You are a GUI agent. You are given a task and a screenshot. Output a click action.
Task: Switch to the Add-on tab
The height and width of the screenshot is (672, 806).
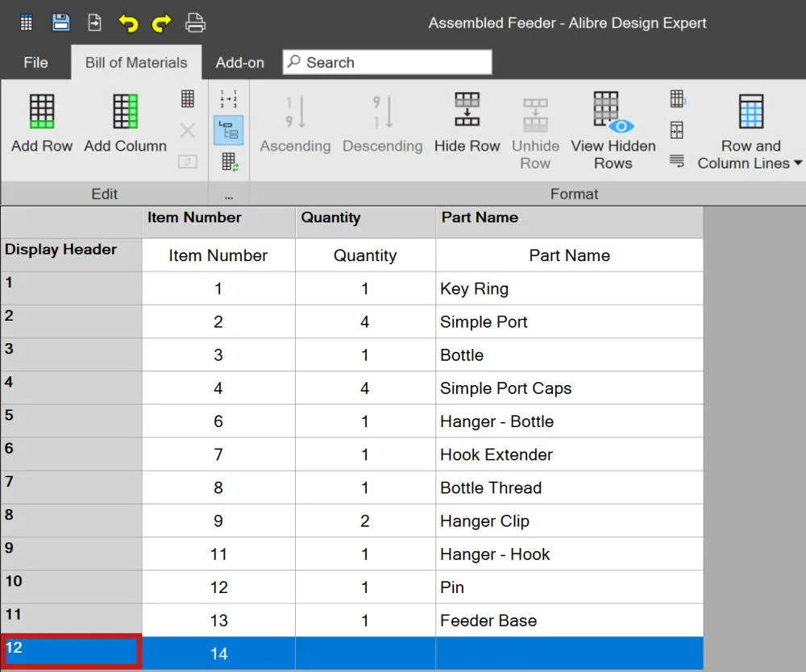[239, 63]
